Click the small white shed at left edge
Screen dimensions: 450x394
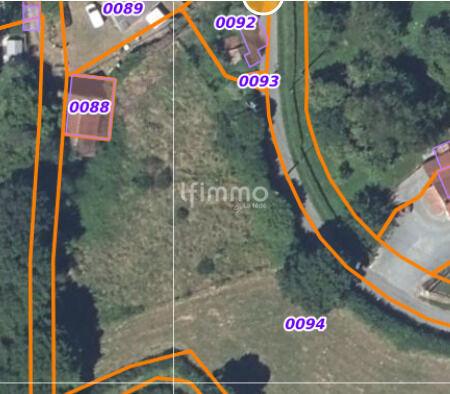point(13,48)
